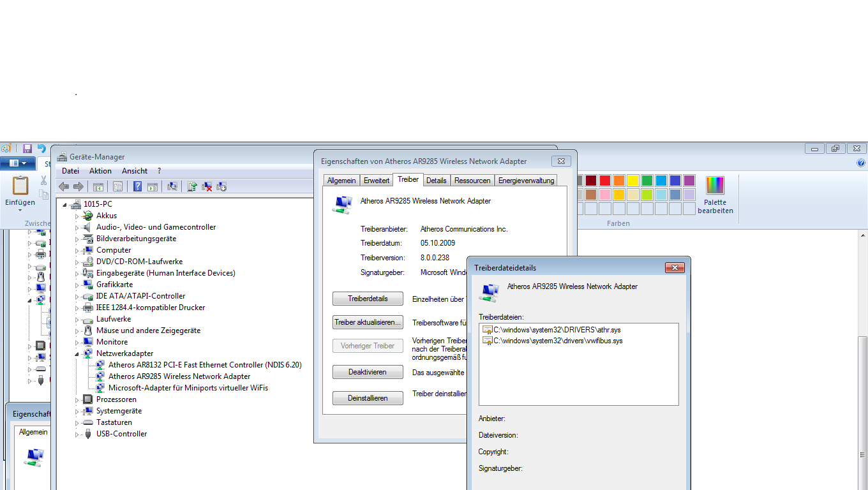The height and width of the screenshot is (490, 868).
Task: Click the disable device toolbar icon with down arrow
Action: pyautogui.click(x=221, y=186)
